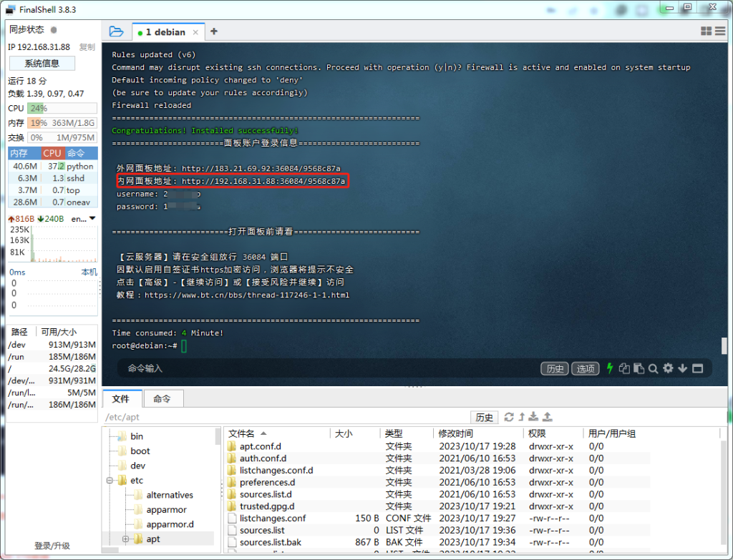Open the connection manager folder icon
The image size is (733, 560).
pyautogui.click(x=116, y=31)
